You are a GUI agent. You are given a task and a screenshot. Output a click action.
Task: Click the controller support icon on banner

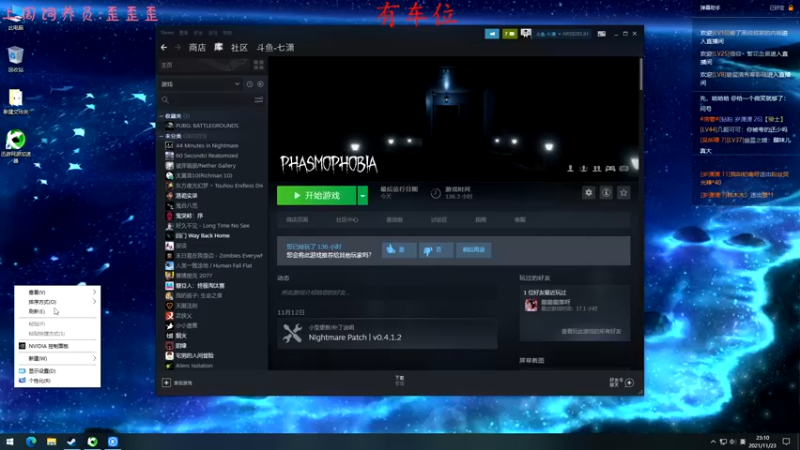point(610,169)
